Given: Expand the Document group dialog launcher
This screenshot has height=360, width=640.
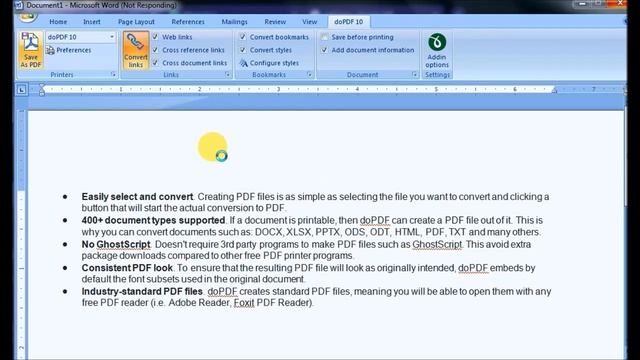Looking at the screenshot, I should coord(414,75).
